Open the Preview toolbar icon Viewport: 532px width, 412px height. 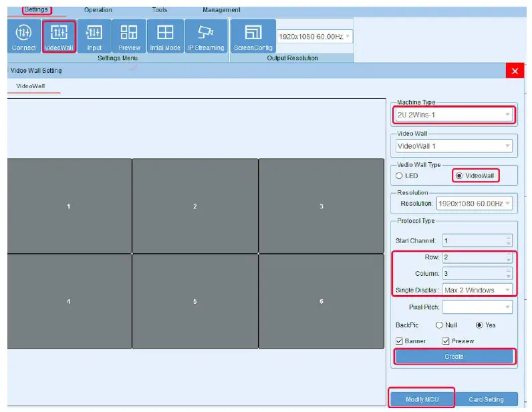coord(129,36)
